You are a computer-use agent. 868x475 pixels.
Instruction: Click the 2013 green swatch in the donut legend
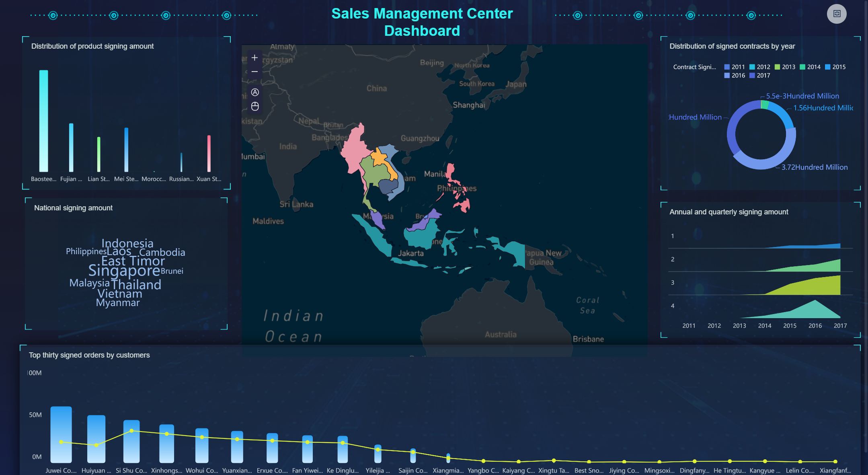[777, 67]
